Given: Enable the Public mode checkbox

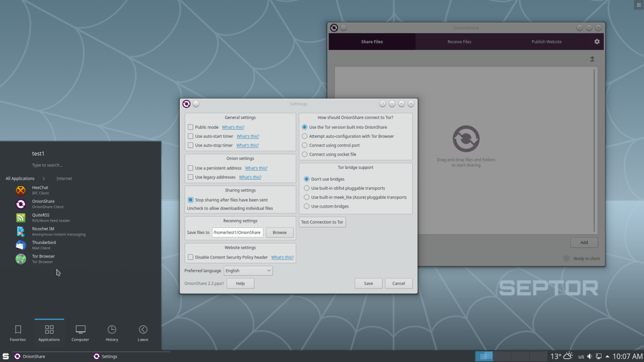Looking at the screenshot, I should click(191, 127).
